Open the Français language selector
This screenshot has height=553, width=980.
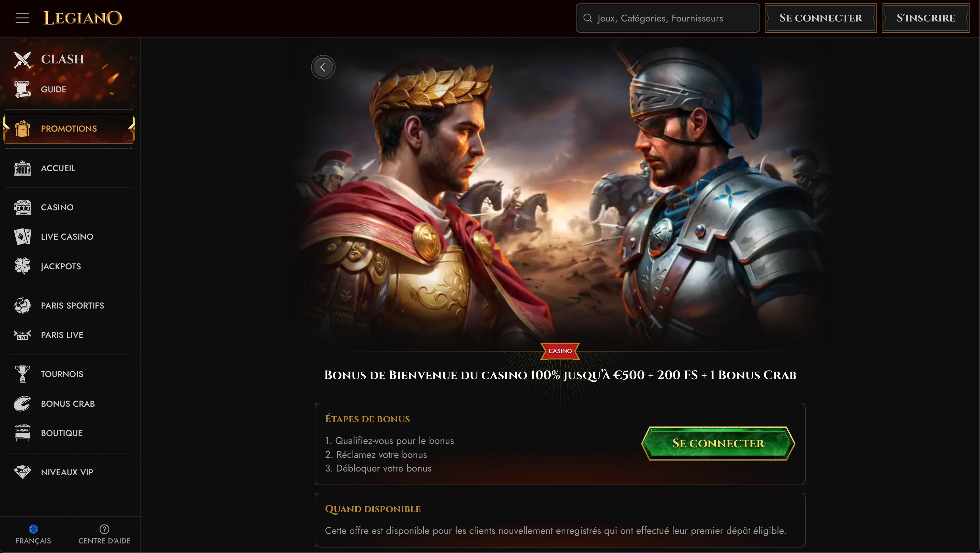click(33, 534)
